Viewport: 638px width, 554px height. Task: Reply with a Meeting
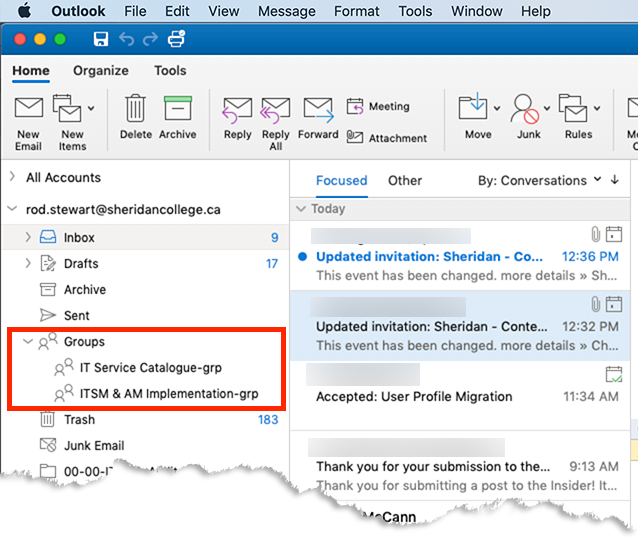point(378,107)
